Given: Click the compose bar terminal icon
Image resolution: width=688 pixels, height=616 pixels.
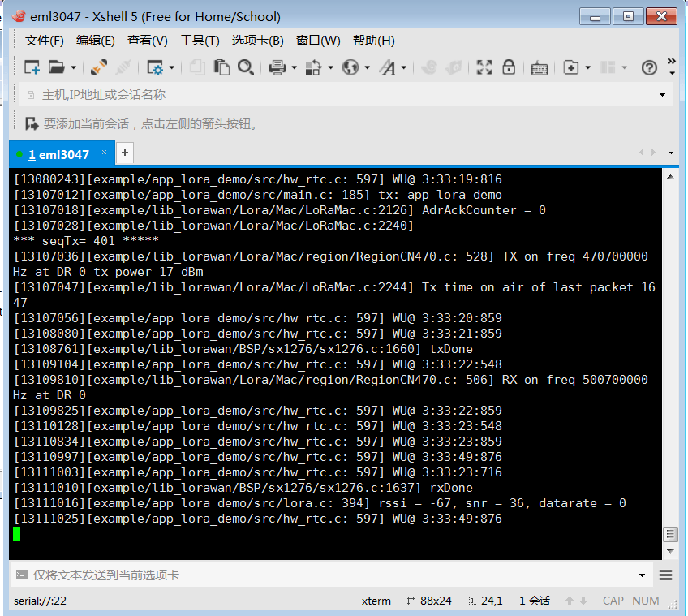Looking at the screenshot, I should pos(21,575).
